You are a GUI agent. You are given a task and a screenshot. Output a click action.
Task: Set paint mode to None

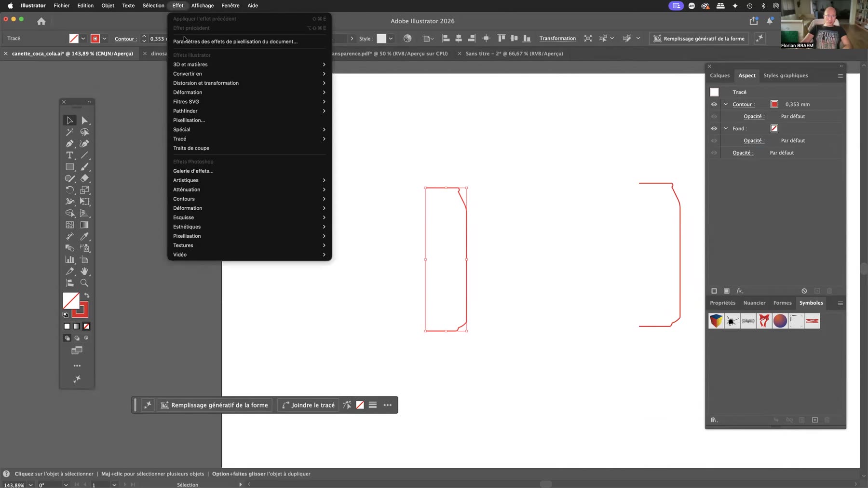pyautogui.click(x=86, y=326)
